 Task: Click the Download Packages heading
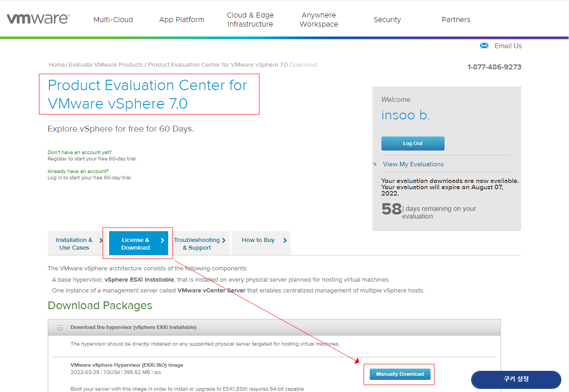tap(100, 305)
